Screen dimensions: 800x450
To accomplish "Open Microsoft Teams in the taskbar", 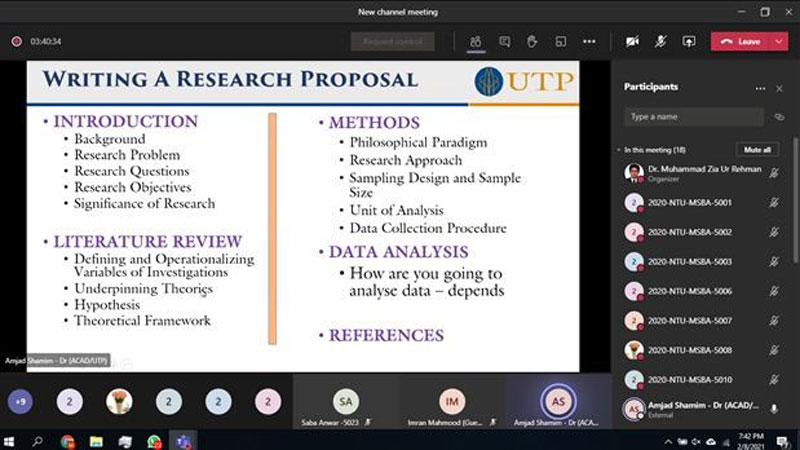I will coord(183,440).
